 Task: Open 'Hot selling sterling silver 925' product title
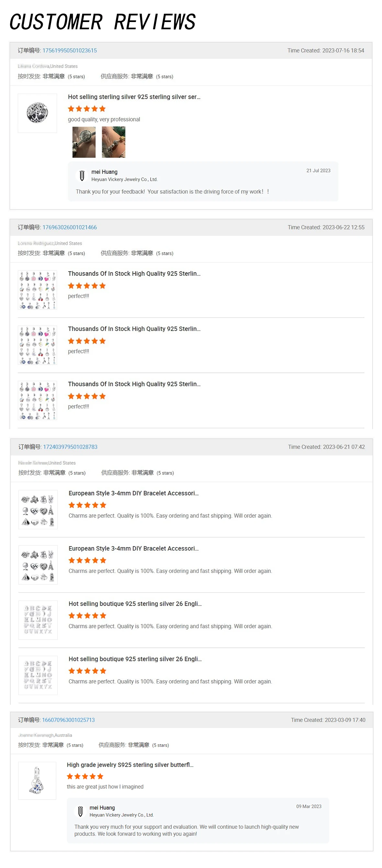(134, 97)
